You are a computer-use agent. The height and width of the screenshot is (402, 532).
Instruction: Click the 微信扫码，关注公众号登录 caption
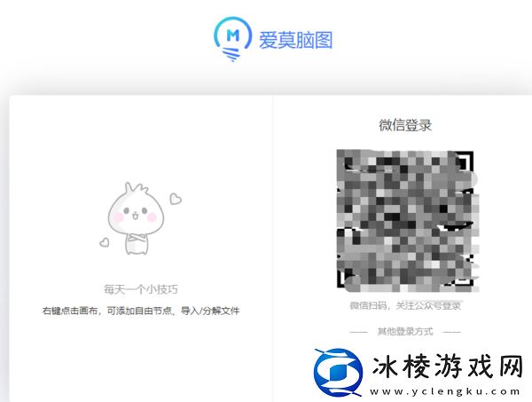[x=405, y=305]
